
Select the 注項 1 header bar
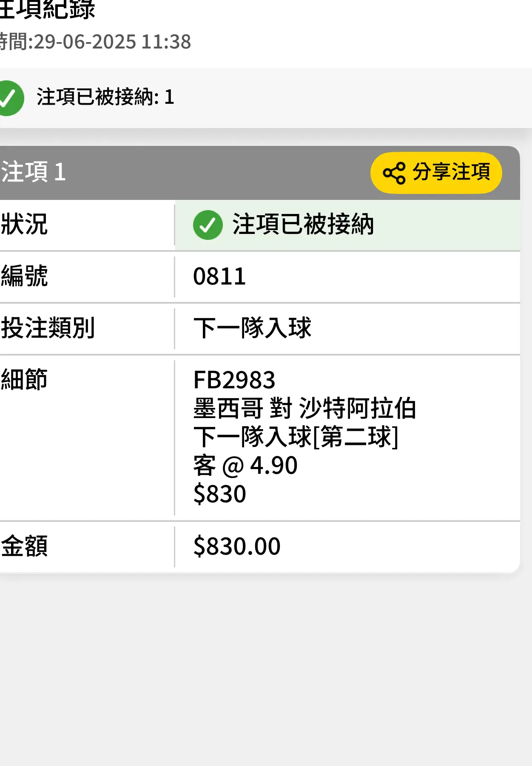[x=260, y=173]
